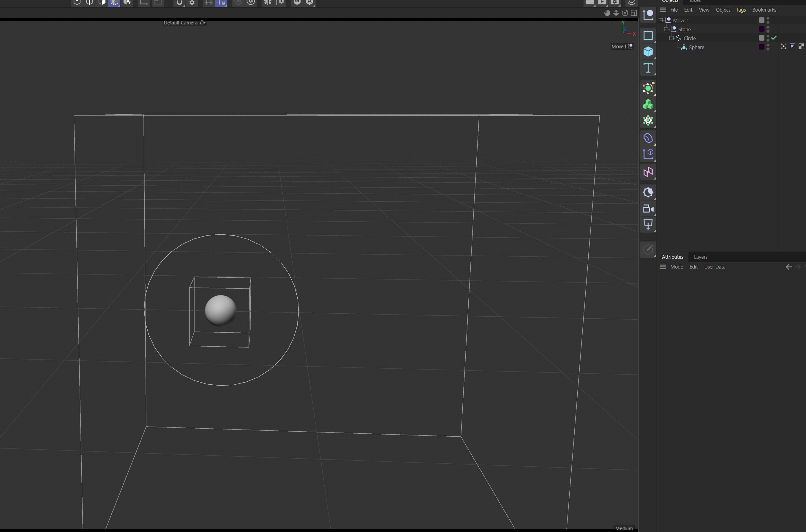Collapse the Circle hierarchy
The height and width of the screenshot is (532, 806).
coord(672,38)
